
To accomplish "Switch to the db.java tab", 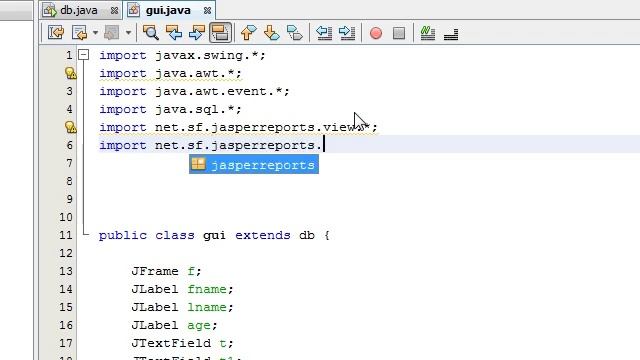I will (78, 10).
